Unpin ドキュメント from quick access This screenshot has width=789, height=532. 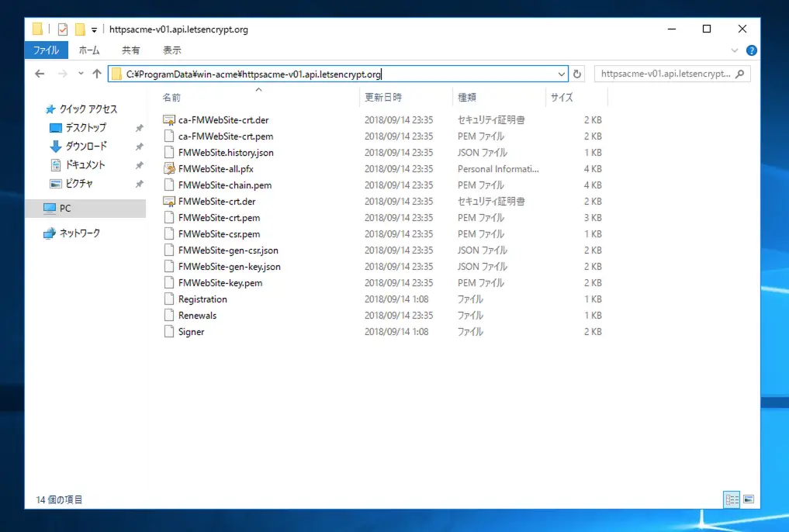click(140, 164)
